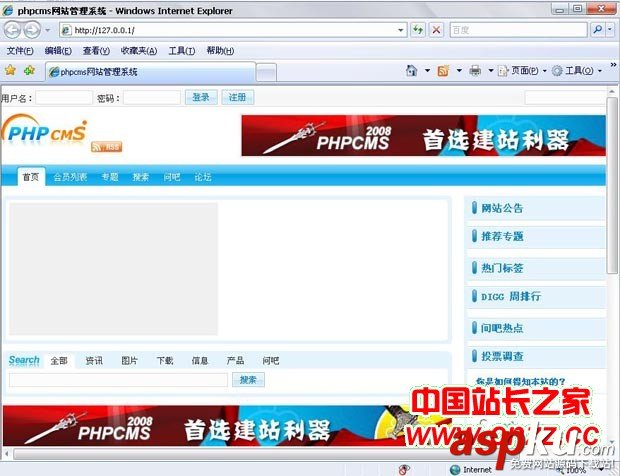Open the 编辑(E) menu
The width and height of the screenshot is (620, 476).
(x=58, y=51)
